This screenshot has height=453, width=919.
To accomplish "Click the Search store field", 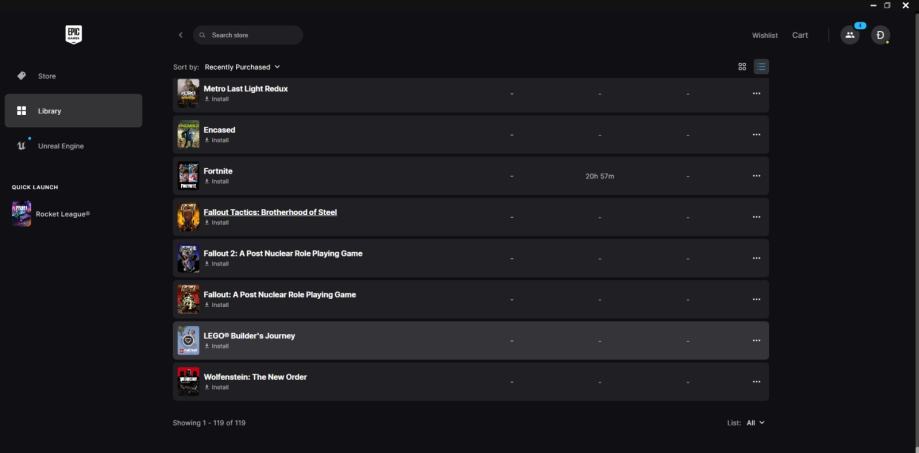I will (250, 35).
